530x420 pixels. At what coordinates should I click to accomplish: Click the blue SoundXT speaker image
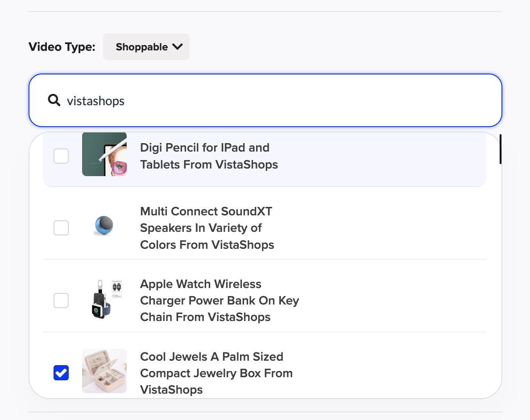(x=104, y=225)
